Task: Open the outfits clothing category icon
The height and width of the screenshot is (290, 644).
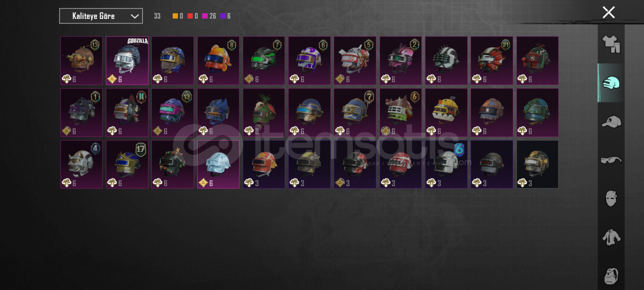Action: click(x=611, y=44)
